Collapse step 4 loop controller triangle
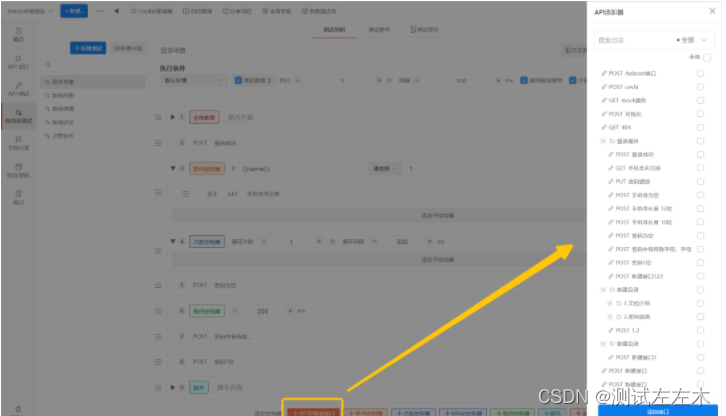 tap(173, 241)
